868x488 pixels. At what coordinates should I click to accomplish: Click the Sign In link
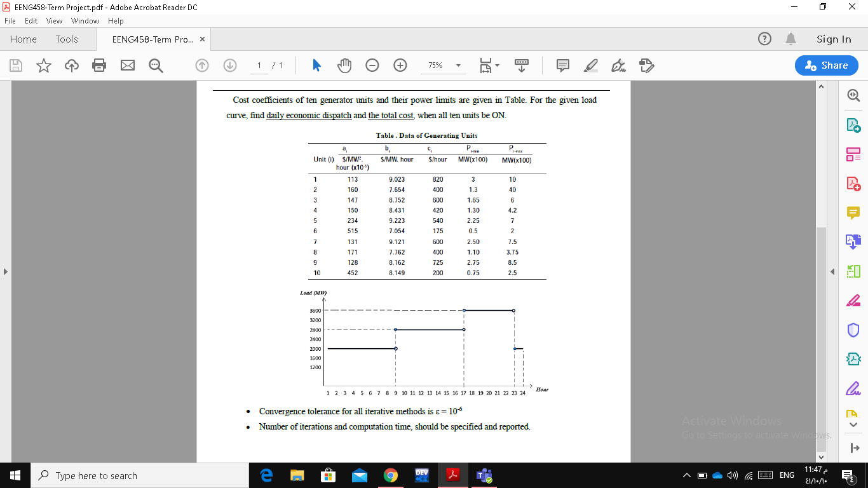tap(833, 39)
